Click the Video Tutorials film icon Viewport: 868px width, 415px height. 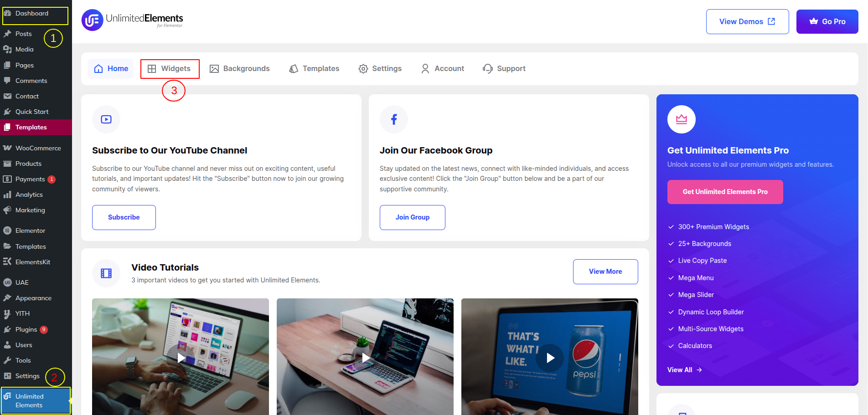pos(106,273)
